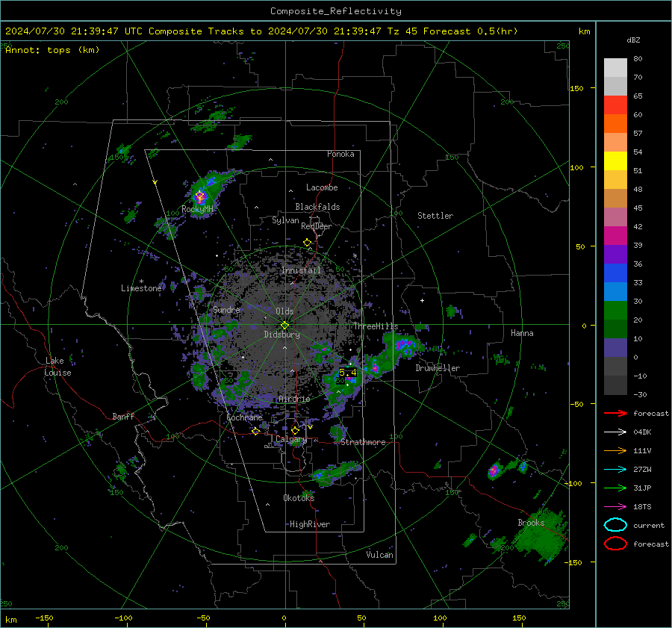The image size is (672, 628).
Task: Click the 'RockyMH' map label
Action: pos(197,209)
